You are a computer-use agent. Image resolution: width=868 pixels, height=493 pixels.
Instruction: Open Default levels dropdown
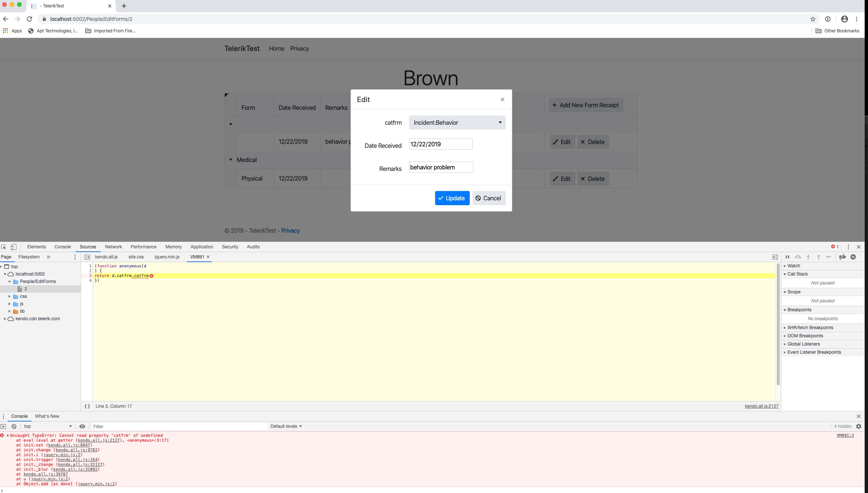point(286,426)
